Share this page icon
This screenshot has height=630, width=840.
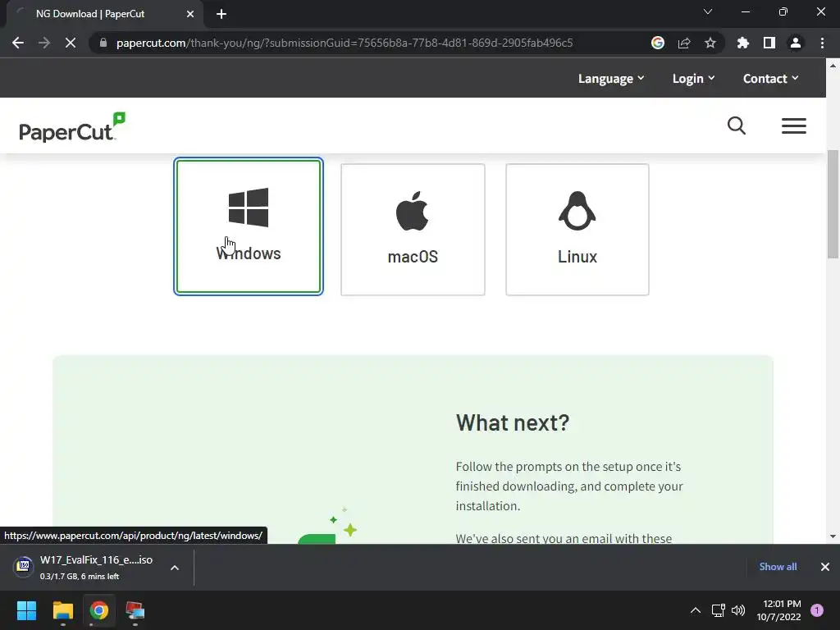coord(683,43)
